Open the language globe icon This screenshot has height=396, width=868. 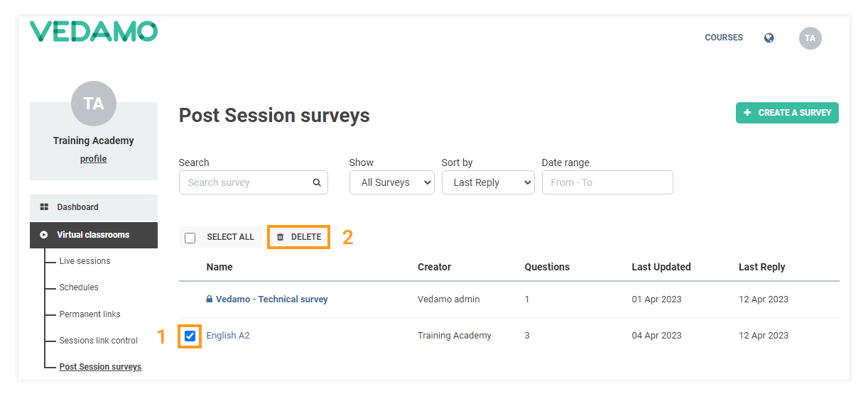pyautogui.click(x=769, y=38)
